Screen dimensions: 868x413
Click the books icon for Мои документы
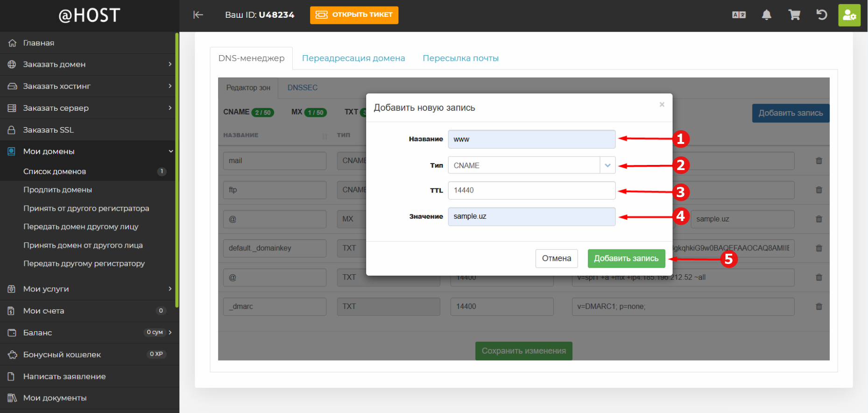[12, 398]
